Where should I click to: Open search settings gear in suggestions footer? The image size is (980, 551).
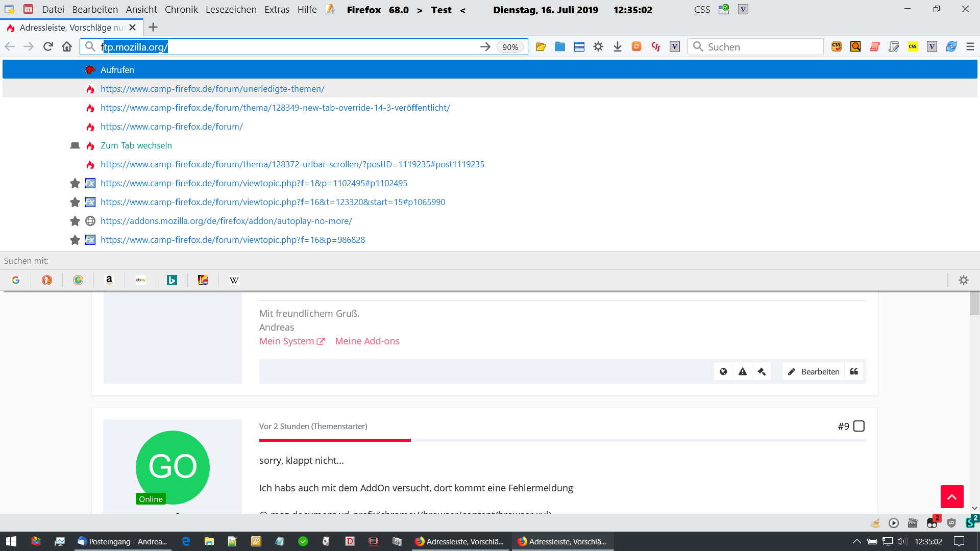963,280
